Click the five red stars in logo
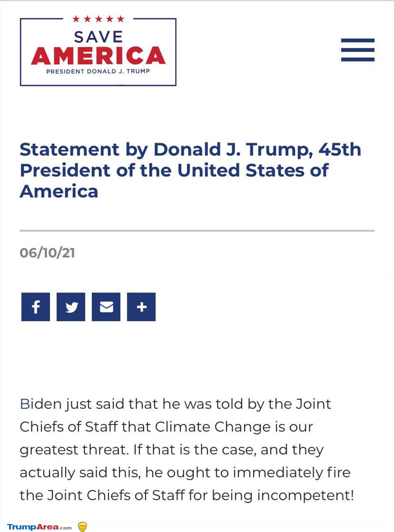The image size is (394, 532). [98, 19]
